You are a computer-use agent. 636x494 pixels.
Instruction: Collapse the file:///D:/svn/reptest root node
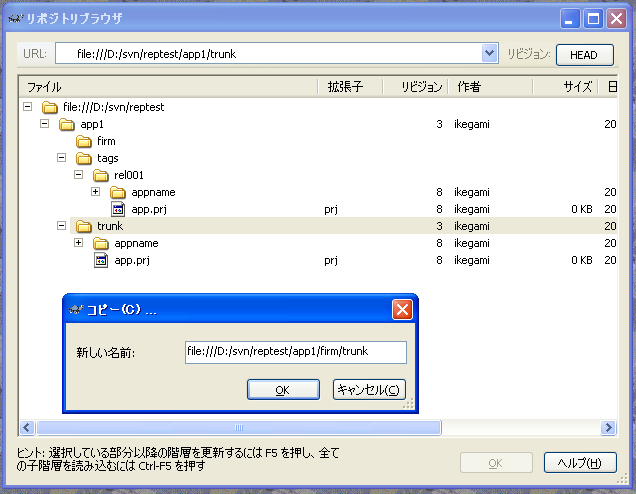click(28, 107)
